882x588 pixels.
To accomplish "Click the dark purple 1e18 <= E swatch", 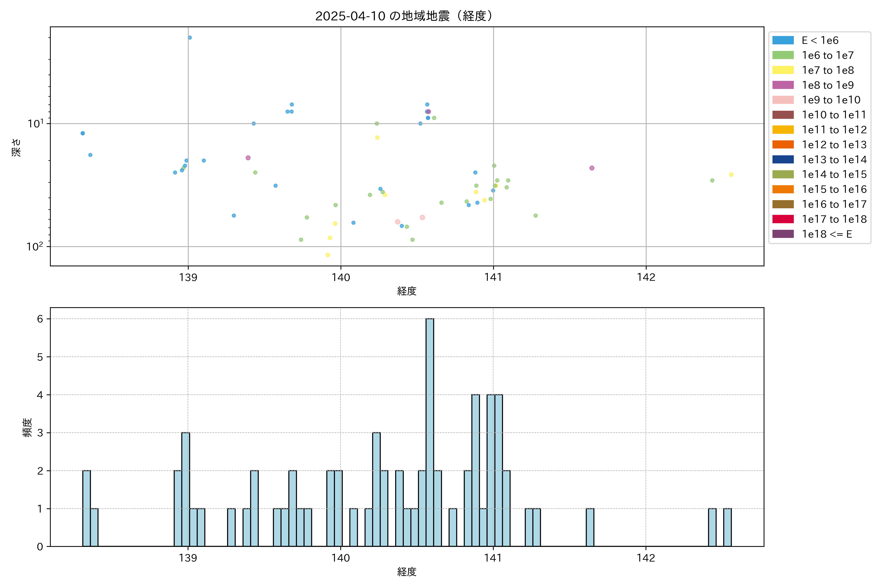I will [x=783, y=234].
